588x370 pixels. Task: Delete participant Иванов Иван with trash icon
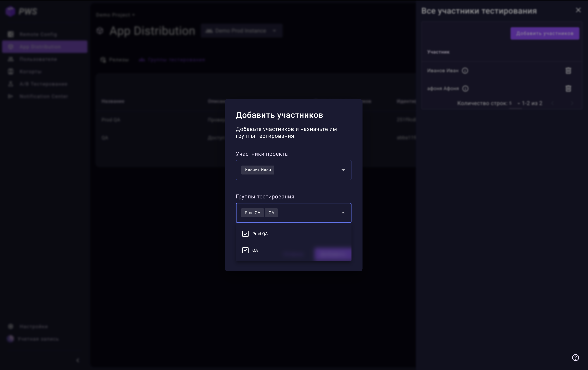[568, 71]
